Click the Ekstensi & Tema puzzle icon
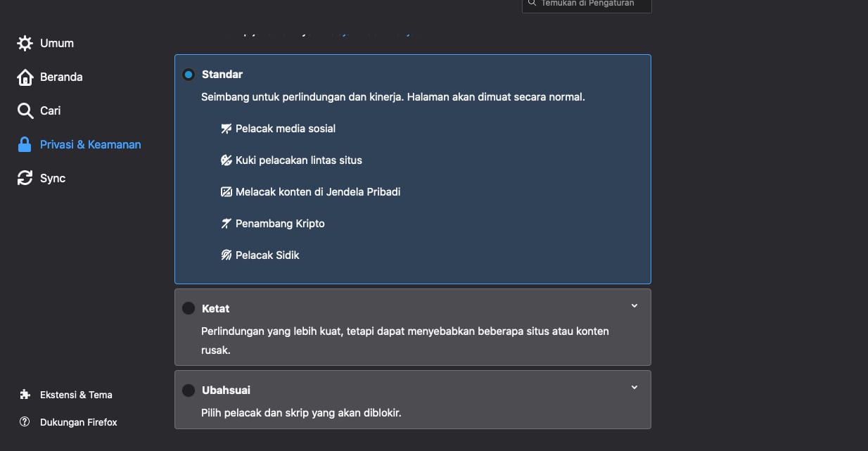 pos(25,395)
